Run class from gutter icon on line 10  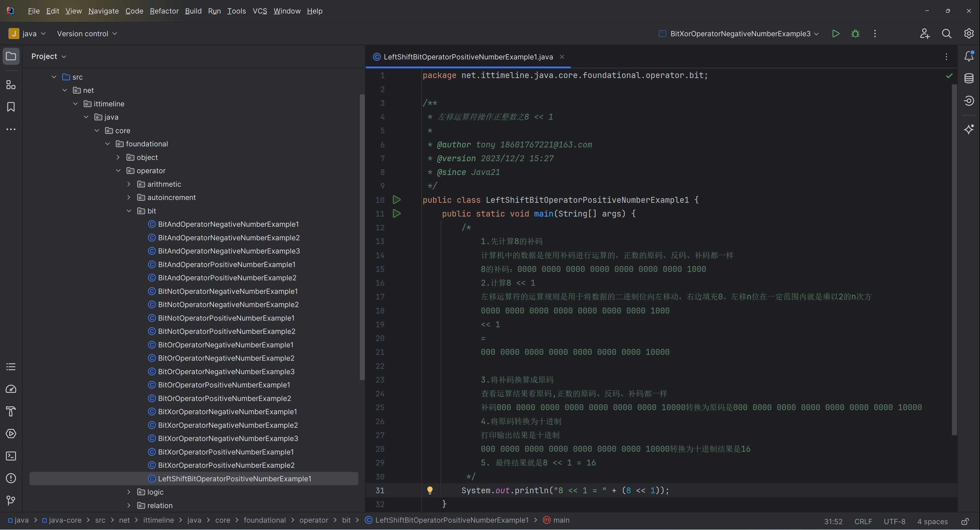(396, 200)
